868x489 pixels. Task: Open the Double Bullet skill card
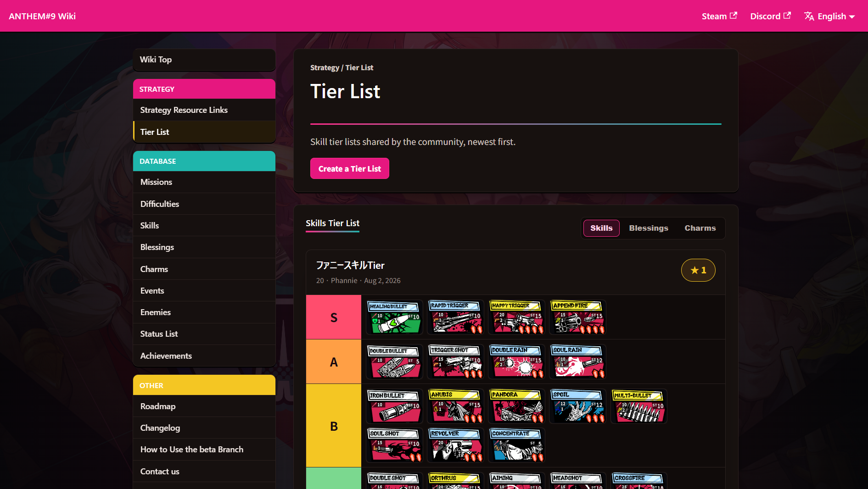[395, 361]
